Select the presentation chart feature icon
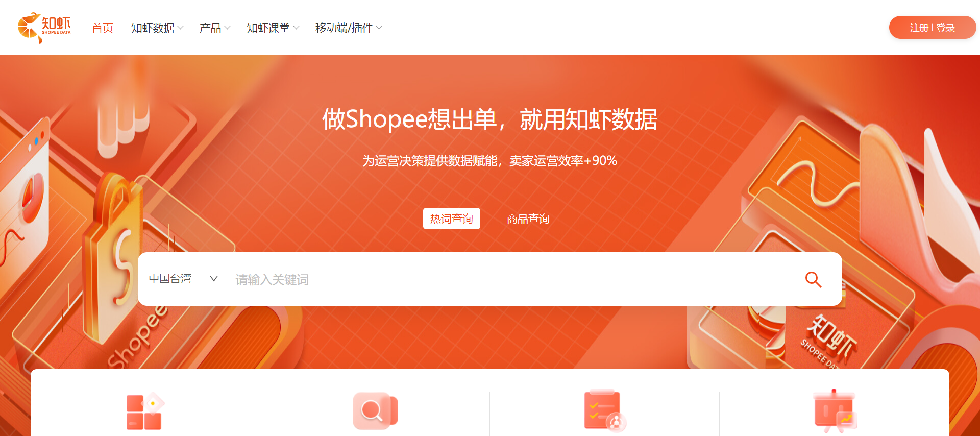The width and height of the screenshot is (980, 436). (835, 411)
